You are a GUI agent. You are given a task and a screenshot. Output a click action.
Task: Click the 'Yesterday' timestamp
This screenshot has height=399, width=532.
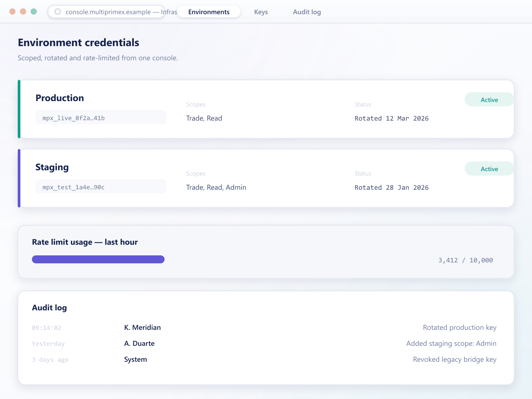point(48,344)
